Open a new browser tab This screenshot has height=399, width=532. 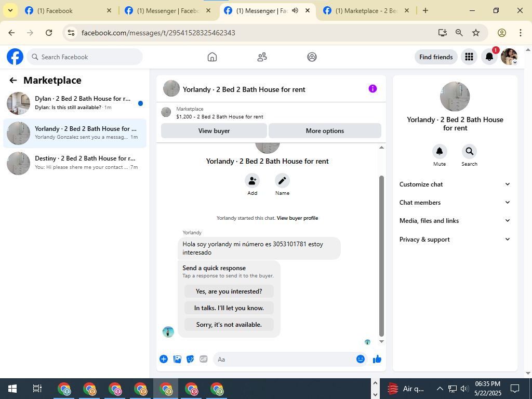pos(425,11)
